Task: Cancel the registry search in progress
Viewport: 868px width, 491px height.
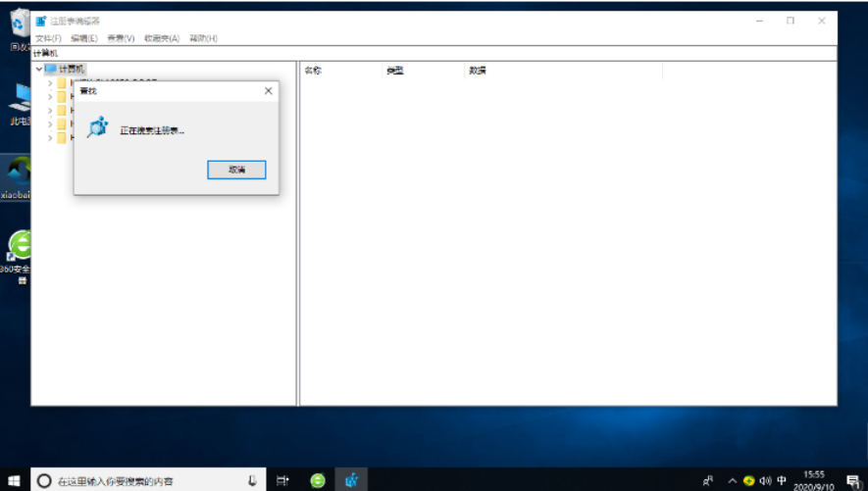Action: [236, 170]
